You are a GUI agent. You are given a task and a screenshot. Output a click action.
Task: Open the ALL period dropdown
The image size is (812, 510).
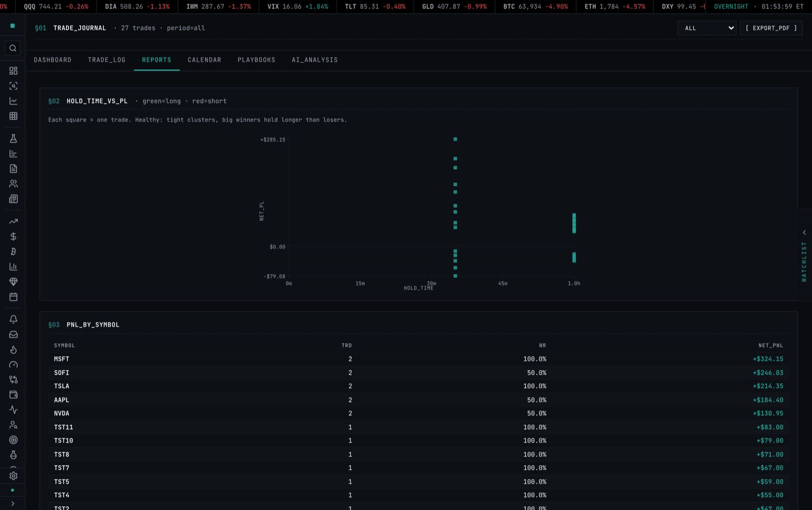pyautogui.click(x=706, y=28)
